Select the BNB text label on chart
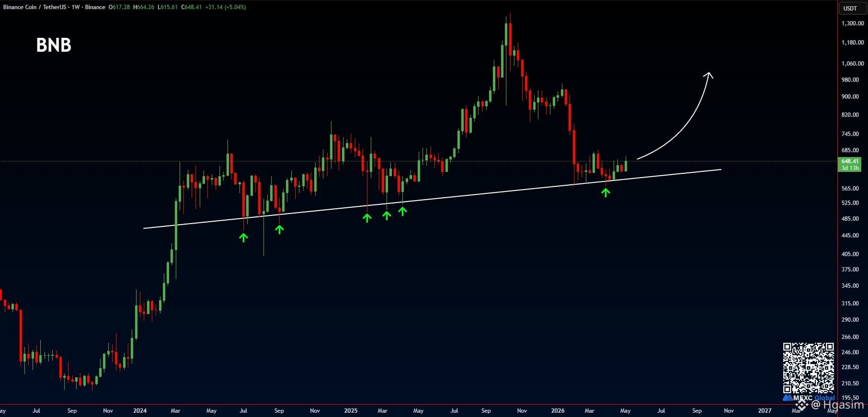This screenshot has width=868, height=417. click(x=54, y=45)
